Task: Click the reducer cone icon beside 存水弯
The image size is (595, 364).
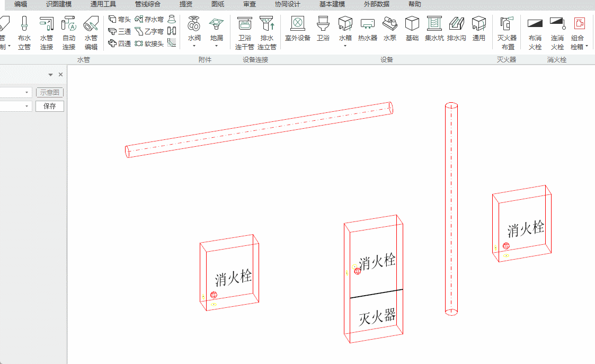Action: coord(172,19)
